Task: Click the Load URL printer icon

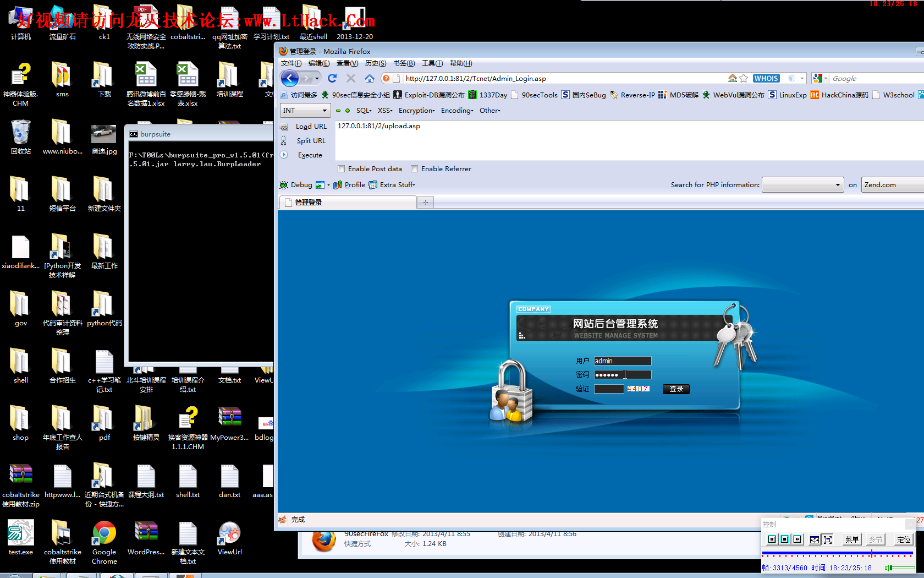Action: tap(284, 127)
